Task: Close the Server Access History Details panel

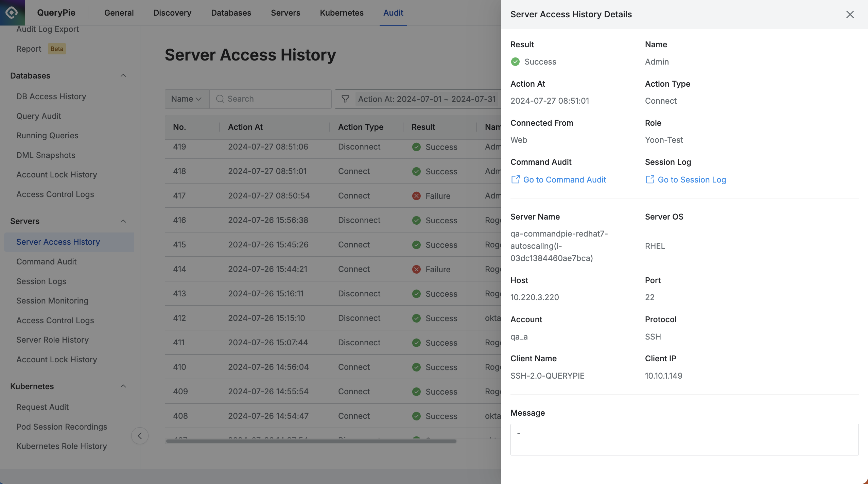Action: (x=850, y=14)
